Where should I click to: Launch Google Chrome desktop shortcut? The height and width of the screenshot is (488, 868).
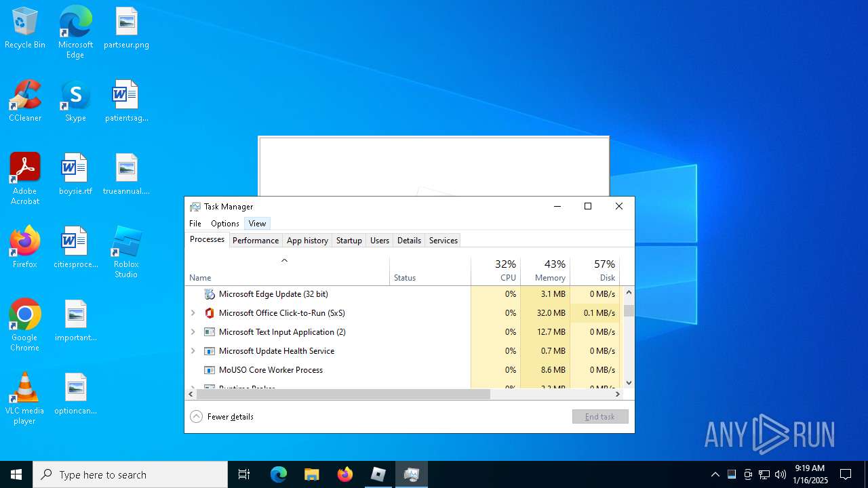(x=25, y=325)
